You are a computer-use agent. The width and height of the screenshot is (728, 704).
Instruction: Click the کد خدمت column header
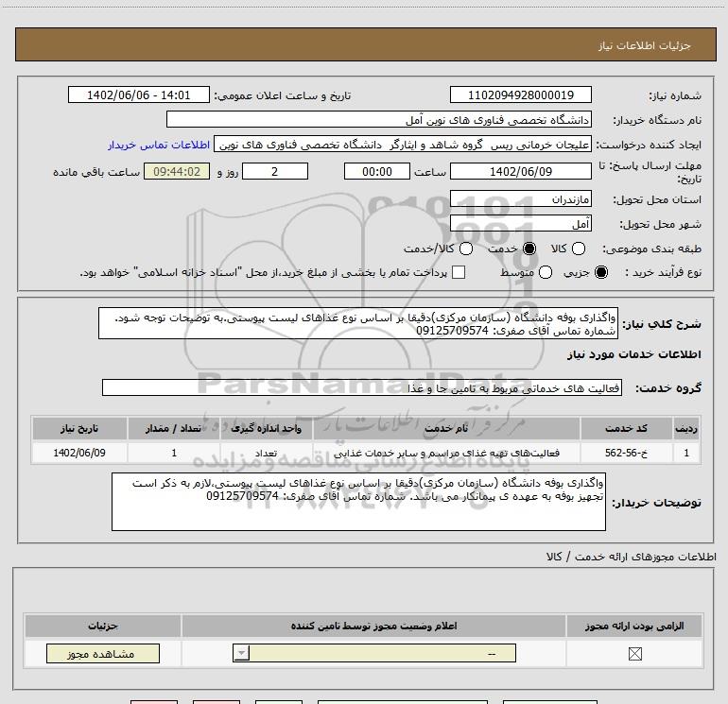626,428
